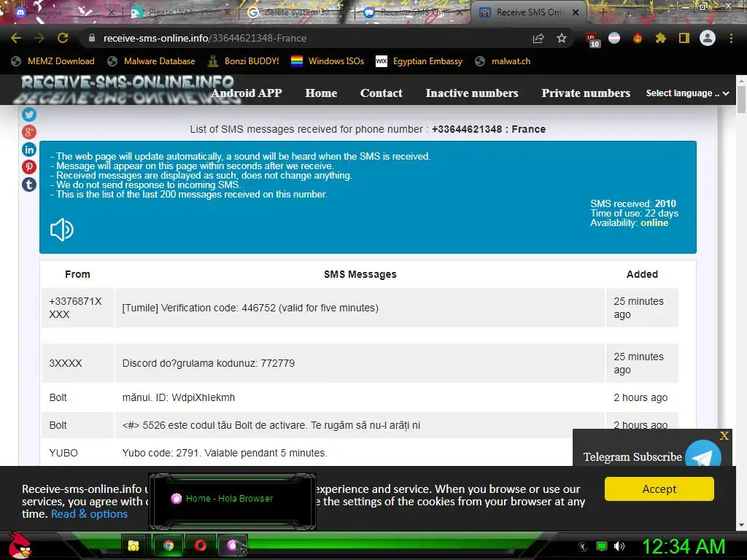Open the Read & options cookie link

coord(89,514)
